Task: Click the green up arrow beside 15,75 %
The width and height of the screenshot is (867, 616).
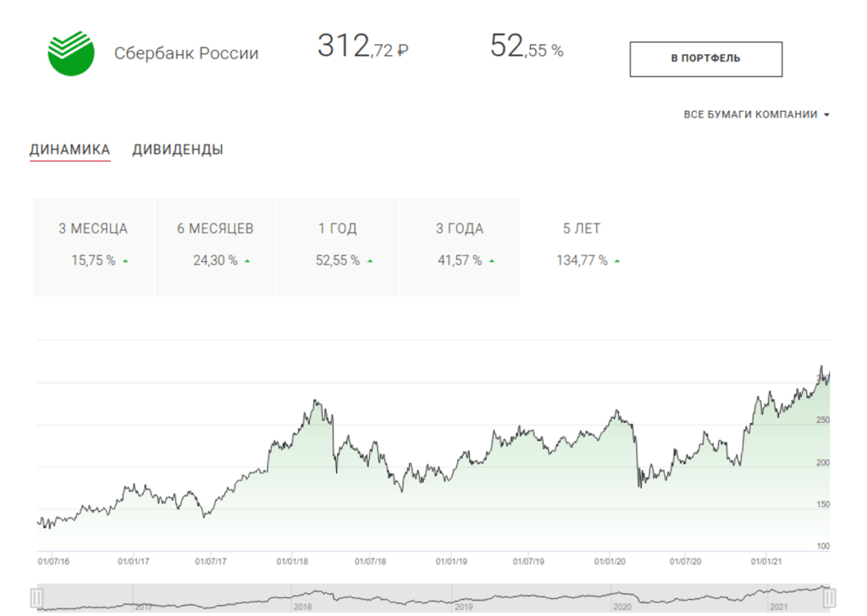Action: (x=125, y=261)
